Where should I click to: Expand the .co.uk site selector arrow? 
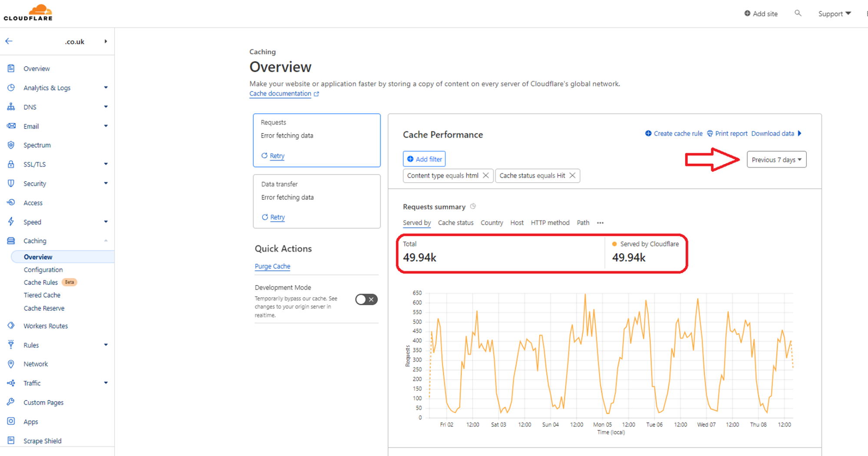tap(106, 41)
